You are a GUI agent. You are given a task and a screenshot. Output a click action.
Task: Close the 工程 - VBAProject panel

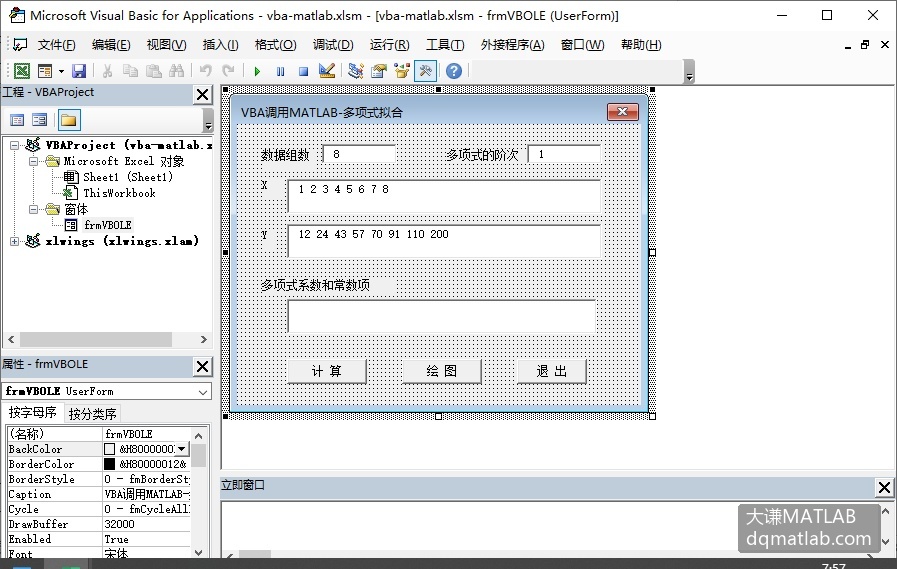coord(203,94)
